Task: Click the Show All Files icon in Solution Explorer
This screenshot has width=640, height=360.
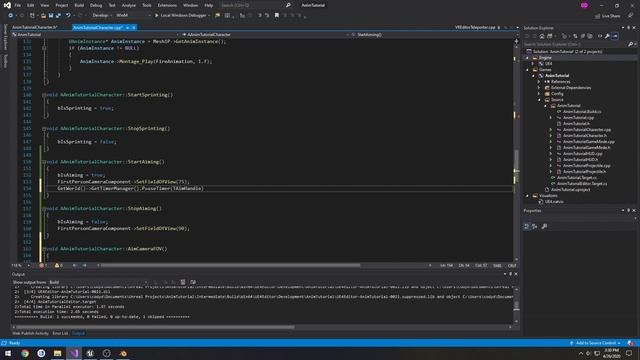Action: [x=590, y=36]
